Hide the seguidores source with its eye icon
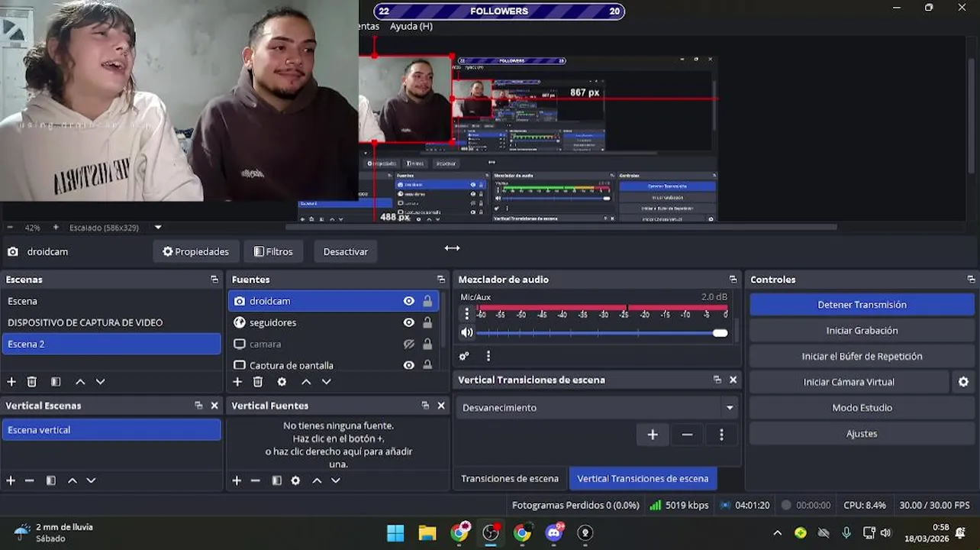The image size is (980, 550). click(x=409, y=322)
